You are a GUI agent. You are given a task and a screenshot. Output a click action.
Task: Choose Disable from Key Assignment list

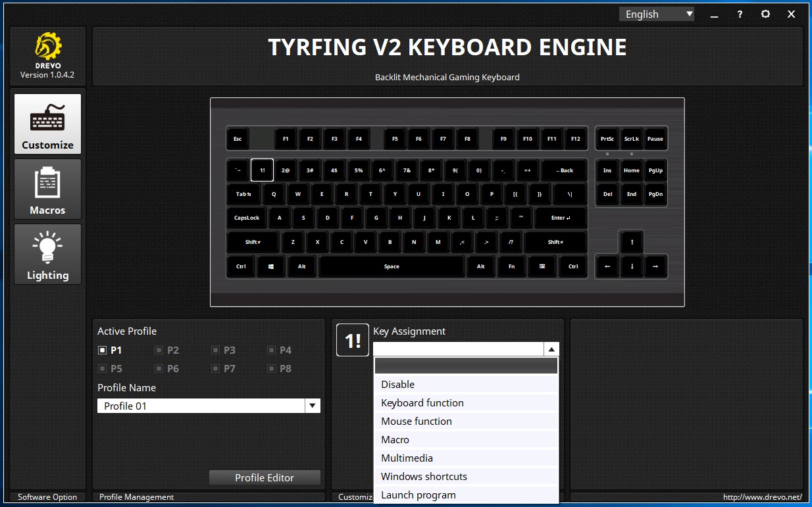click(x=466, y=384)
